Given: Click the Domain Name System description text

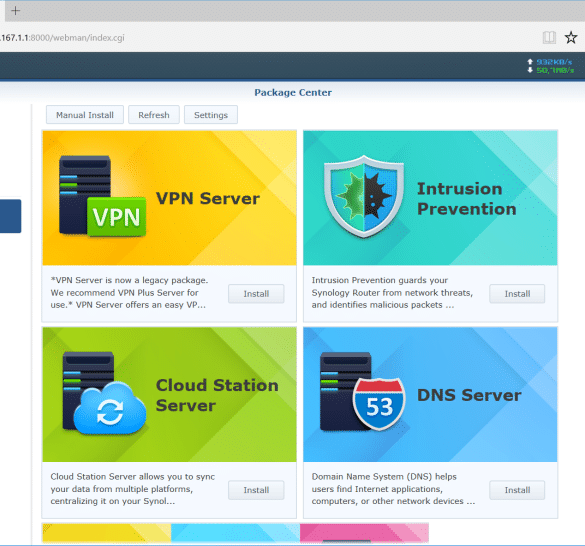Looking at the screenshot, I should pyautogui.click(x=393, y=489).
